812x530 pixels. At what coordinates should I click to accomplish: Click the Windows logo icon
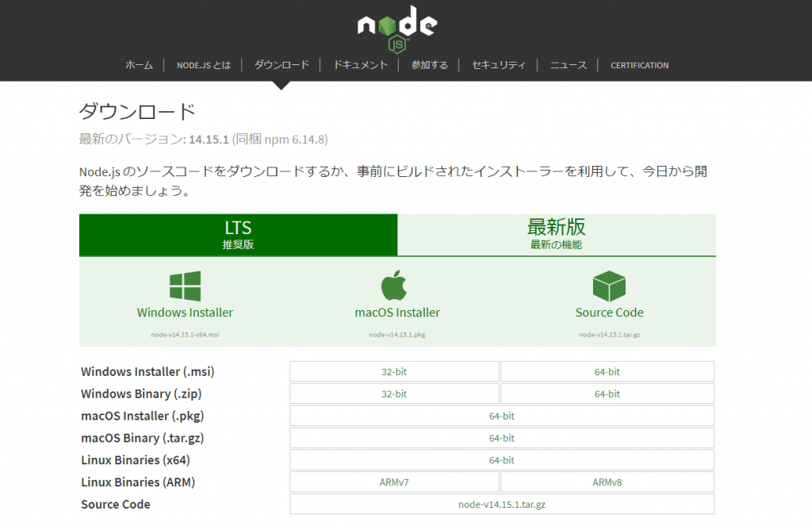click(185, 286)
